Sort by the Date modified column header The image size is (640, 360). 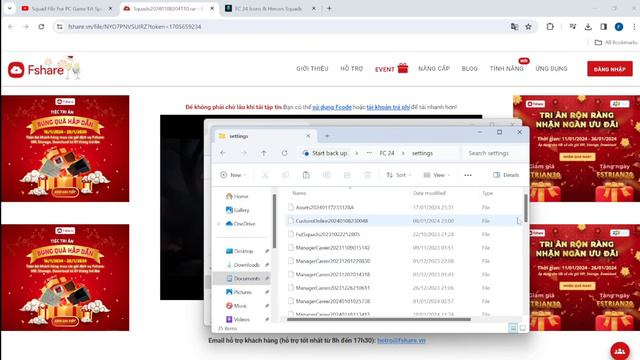429,193
